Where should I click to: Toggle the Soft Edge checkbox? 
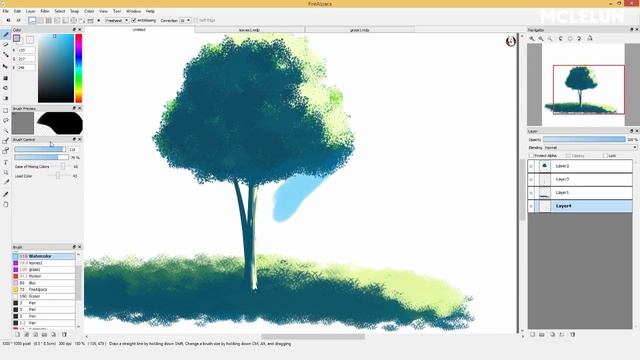(x=196, y=20)
